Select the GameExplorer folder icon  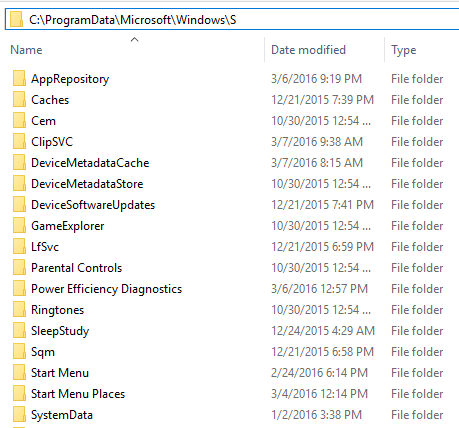click(19, 226)
